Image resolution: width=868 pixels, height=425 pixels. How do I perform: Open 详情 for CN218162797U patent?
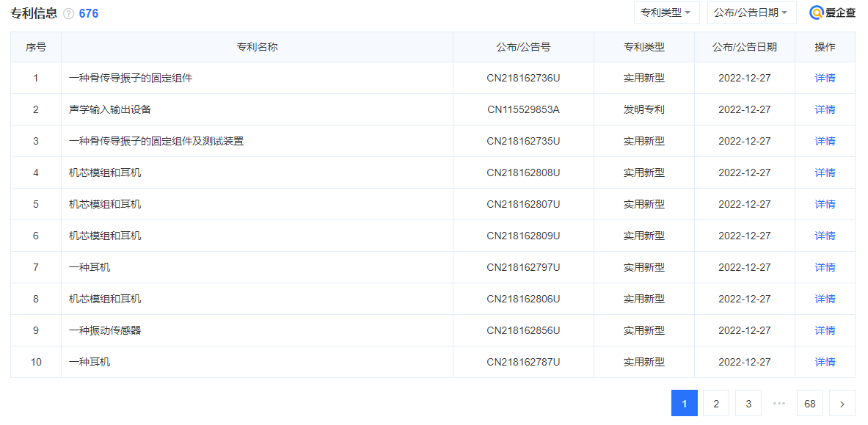825,268
